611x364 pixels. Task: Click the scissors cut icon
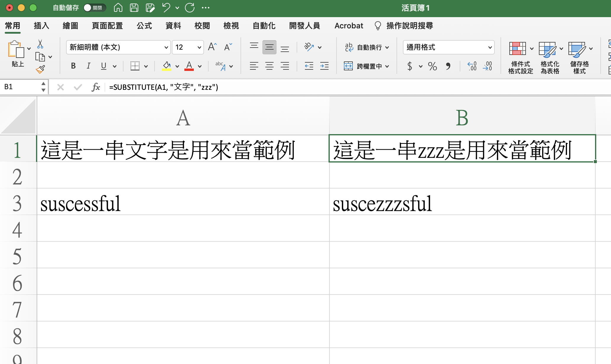click(40, 44)
